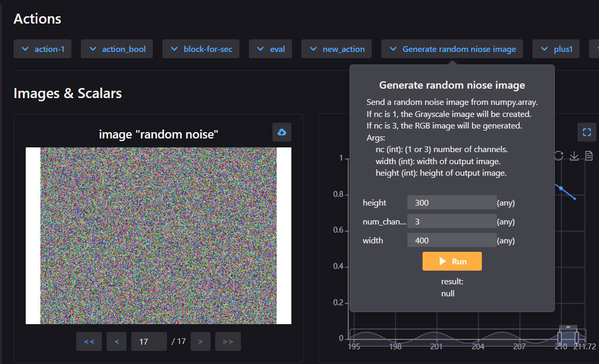
Task: Download the random noise image via cloud icon
Action: 282,132
